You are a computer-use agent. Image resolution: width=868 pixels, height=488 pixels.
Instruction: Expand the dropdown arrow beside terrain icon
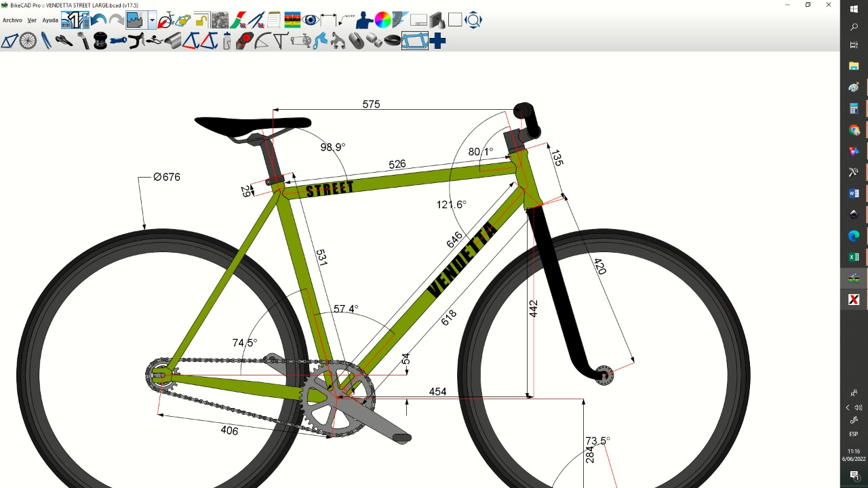tap(152, 20)
